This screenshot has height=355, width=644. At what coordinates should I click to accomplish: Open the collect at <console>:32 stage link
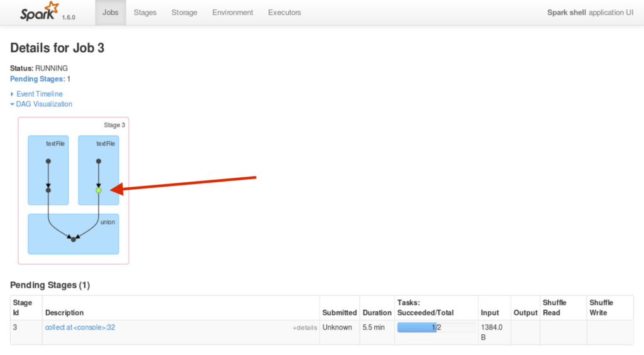pyautogui.click(x=80, y=327)
